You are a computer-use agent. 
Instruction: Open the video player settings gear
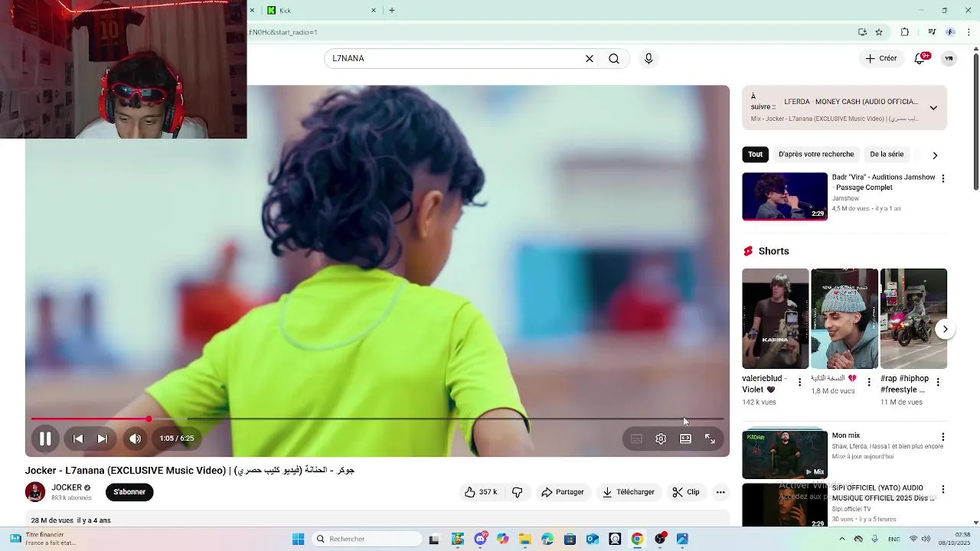pyautogui.click(x=661, y=439)
